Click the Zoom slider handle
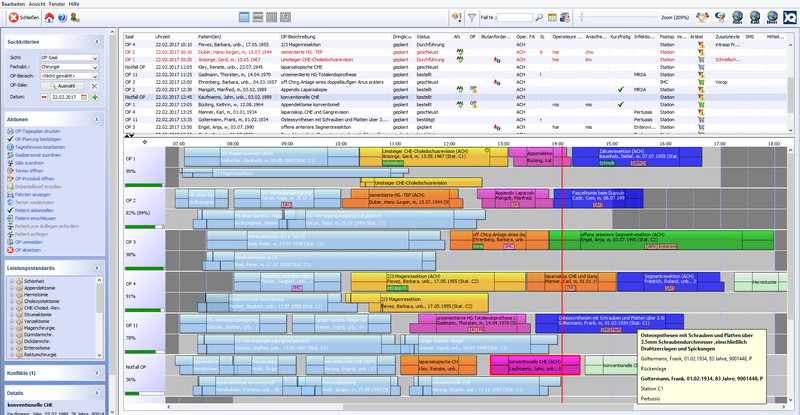Image resolution: width=800 pixels, height=415 pixels. (x=581, y=17)
